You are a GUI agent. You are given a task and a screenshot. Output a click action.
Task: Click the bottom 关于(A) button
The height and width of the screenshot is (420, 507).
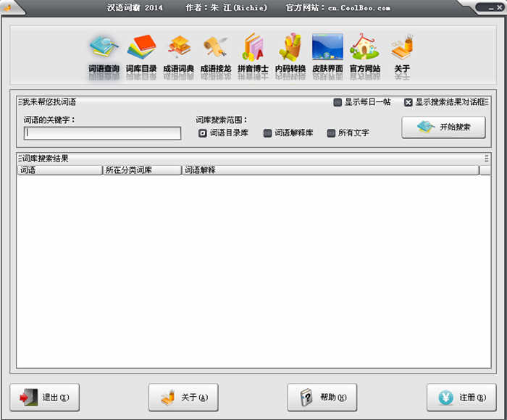tap(183, 398)
